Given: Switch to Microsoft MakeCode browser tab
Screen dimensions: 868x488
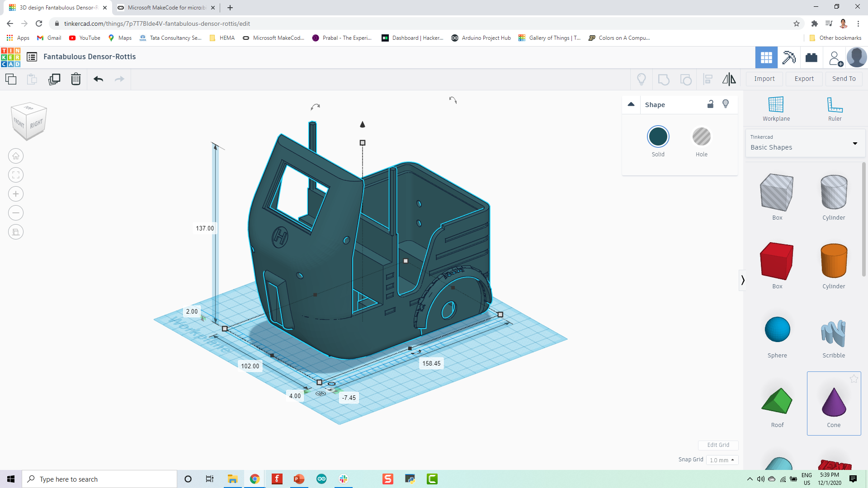Looking at the screenshot, I should 165,8.
